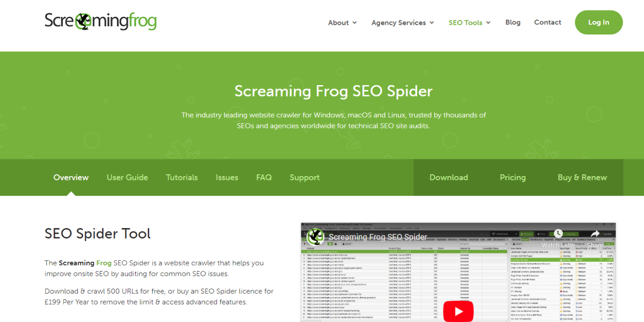Switch to the User Guide tab

(127, 177)
